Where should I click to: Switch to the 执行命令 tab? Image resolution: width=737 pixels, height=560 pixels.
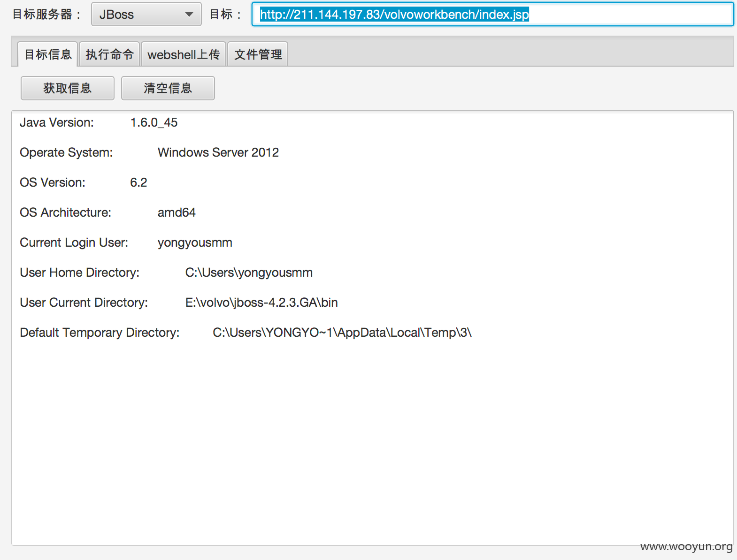pyautogui.click(x=109, y=54)
